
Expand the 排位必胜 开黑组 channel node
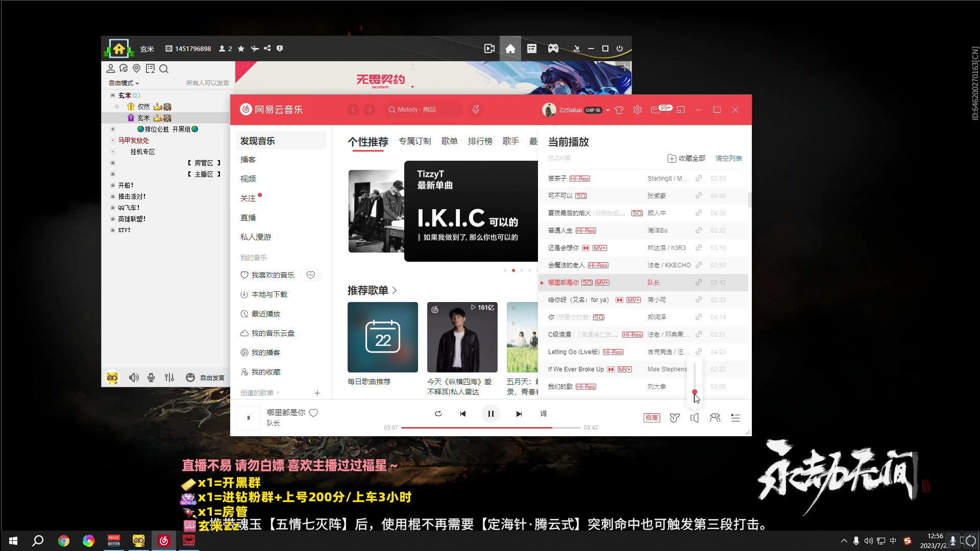point(113,129)
